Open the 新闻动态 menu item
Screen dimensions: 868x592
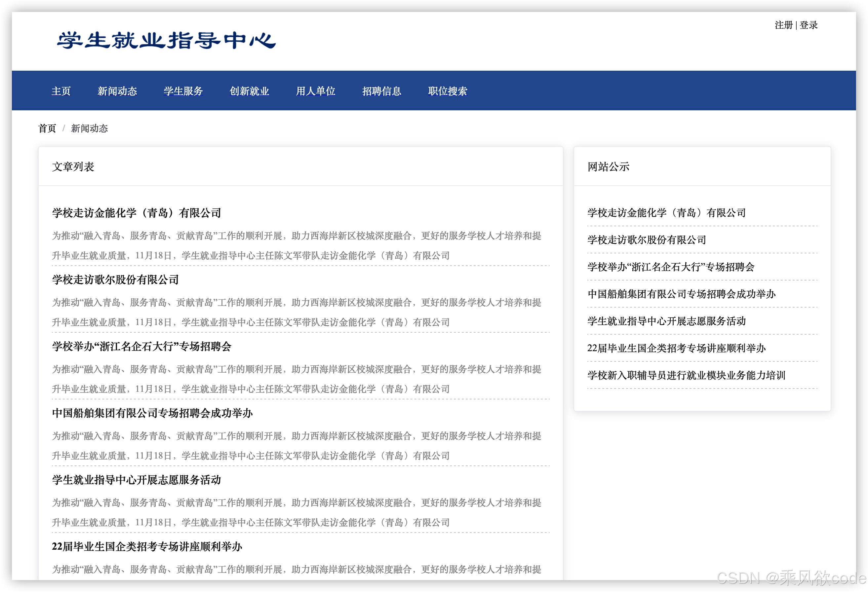click(118, 91)
